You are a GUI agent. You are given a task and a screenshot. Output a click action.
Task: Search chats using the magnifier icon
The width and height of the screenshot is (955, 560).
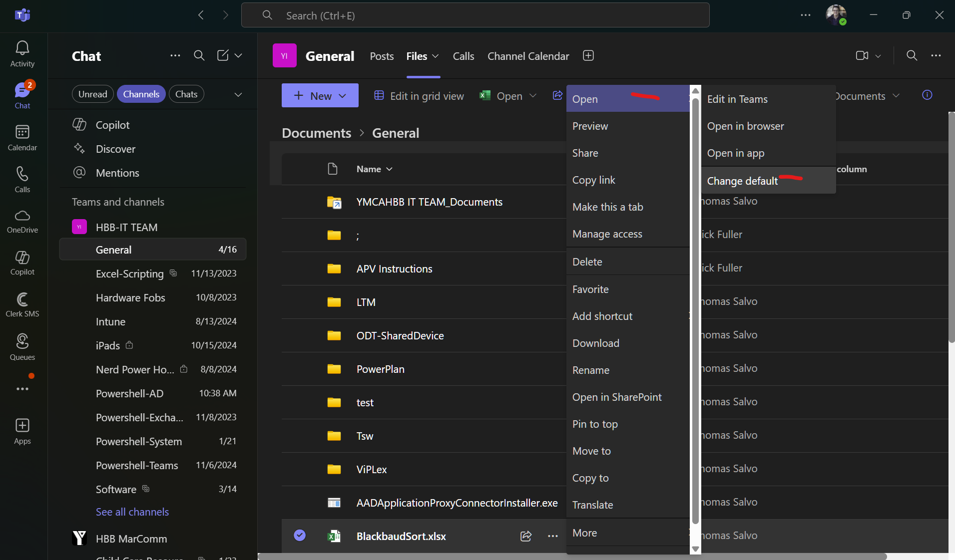pyautogui.click(x=199, y=55)
